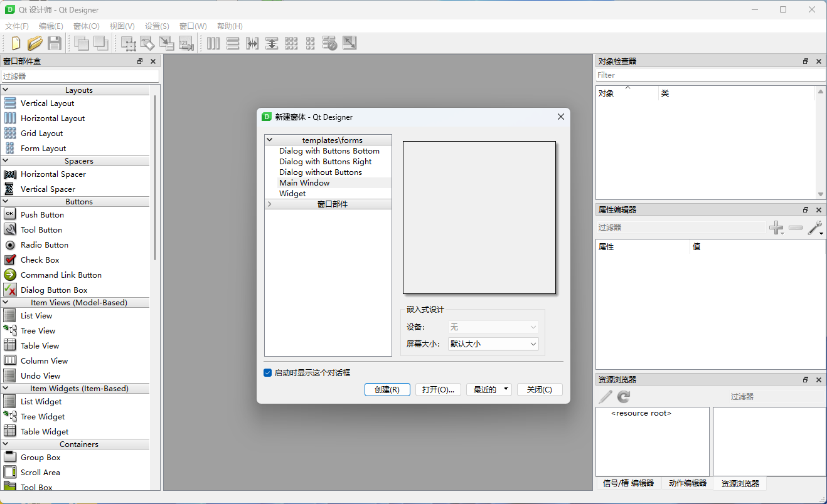Viewport: 827px width, 504px height.
Task: Click the Lay Out in Grid icon
Action: [x=291, y=43]
